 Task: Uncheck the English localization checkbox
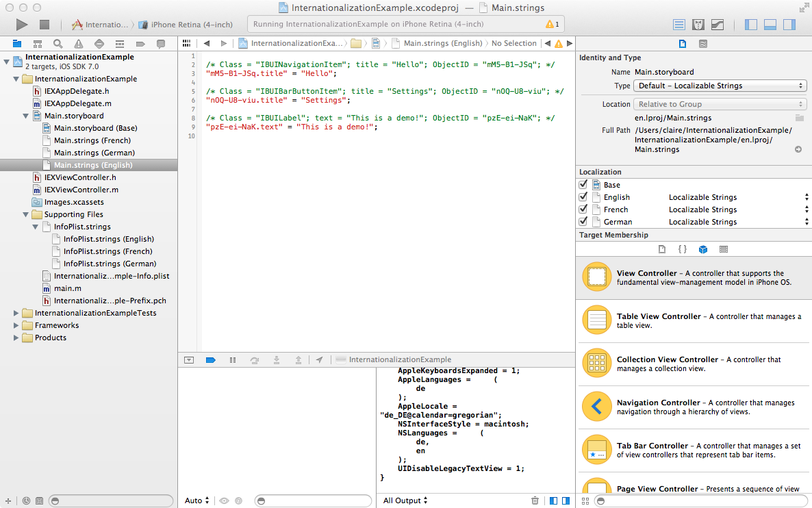click(583, 196)
